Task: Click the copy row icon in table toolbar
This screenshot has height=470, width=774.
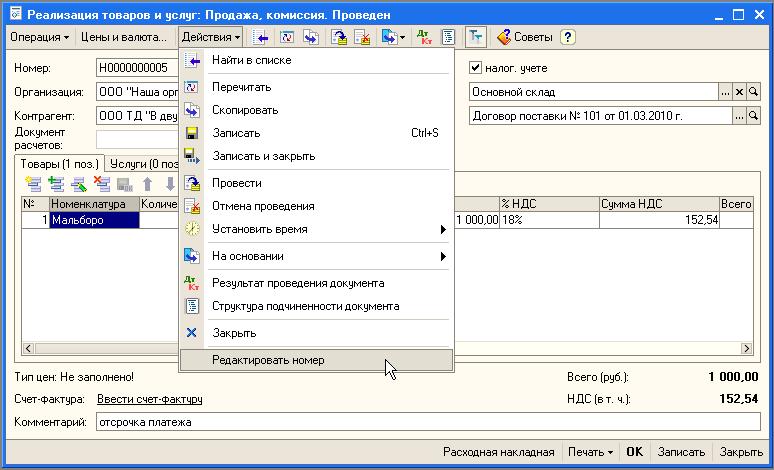Action: [56, 184]
